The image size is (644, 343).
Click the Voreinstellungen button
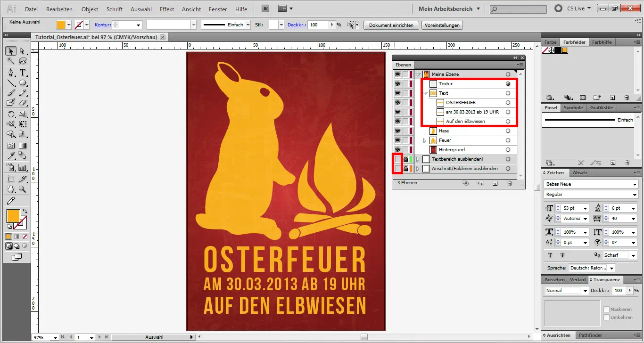tap(442, 25)
